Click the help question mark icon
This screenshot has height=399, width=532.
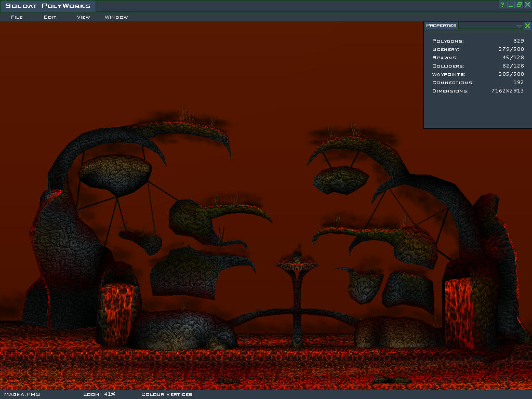click(x=502, y=5)
